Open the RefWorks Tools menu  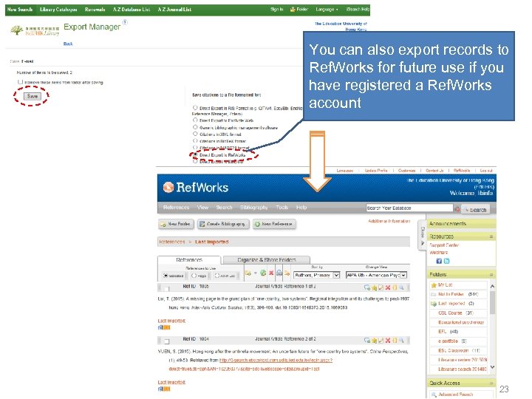[x=282, y=208]
